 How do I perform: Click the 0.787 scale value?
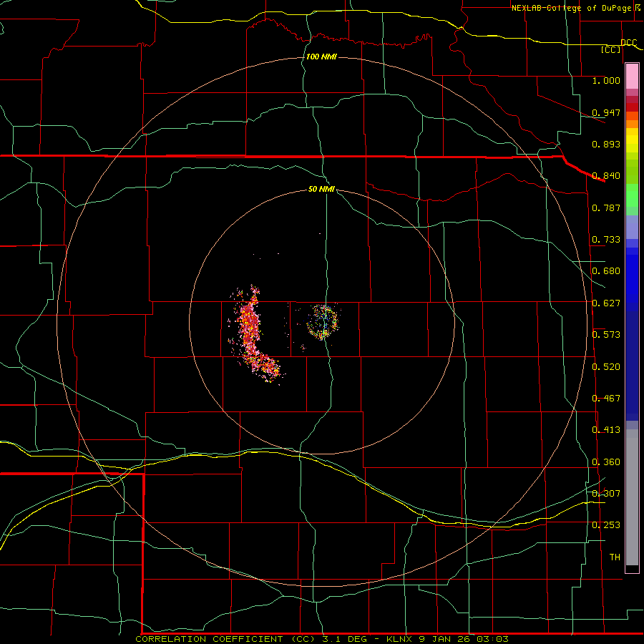tap(606, 208)
